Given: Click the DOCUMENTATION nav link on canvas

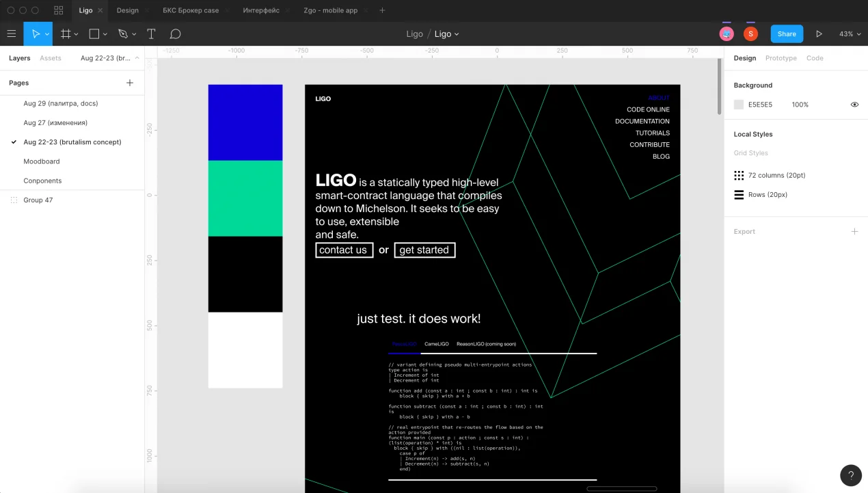Looking at the screenshot, I should pos(642,121).
